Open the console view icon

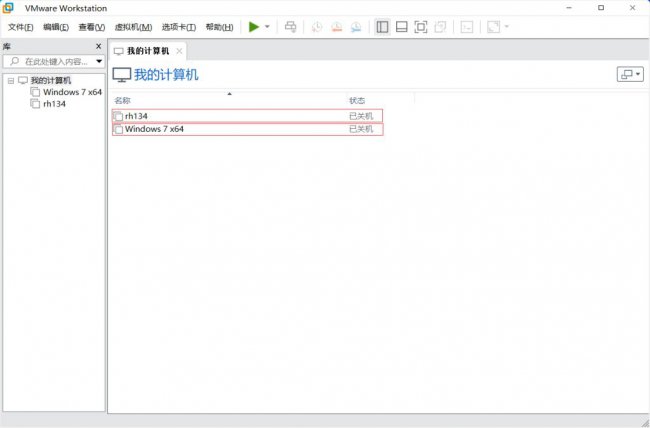click(x=467, y=27)
